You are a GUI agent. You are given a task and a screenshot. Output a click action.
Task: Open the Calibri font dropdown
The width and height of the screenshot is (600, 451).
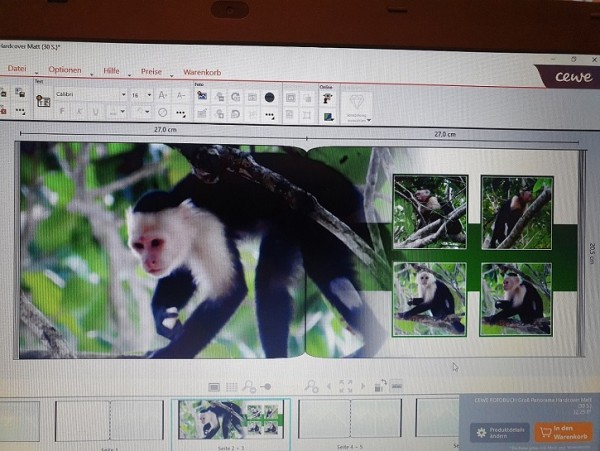point(91,94)
